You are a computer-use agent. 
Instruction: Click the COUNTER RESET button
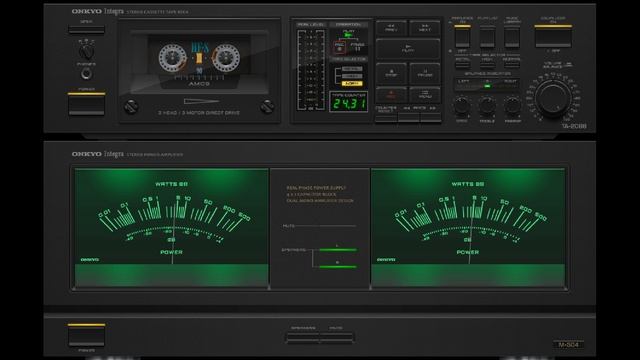click(x=386, y=118)
